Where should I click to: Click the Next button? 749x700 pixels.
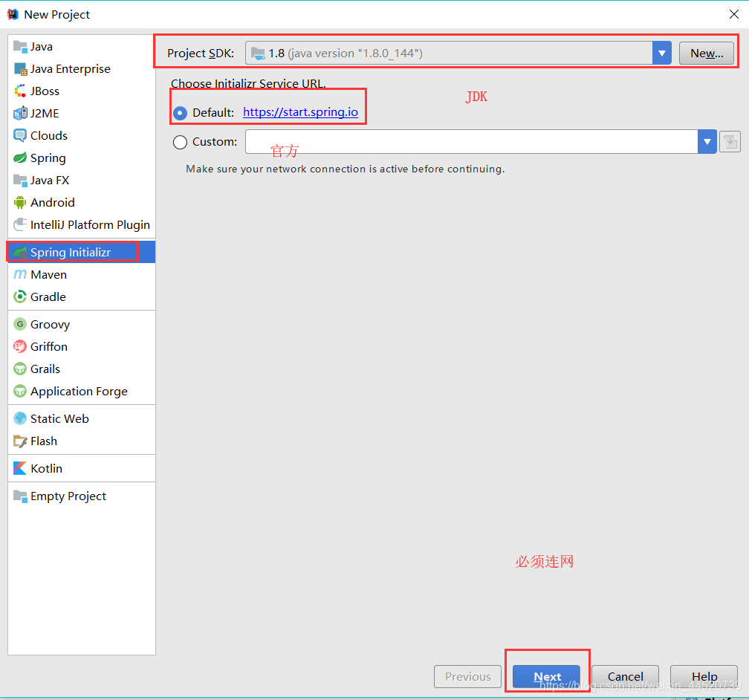[x=546, y=676]
